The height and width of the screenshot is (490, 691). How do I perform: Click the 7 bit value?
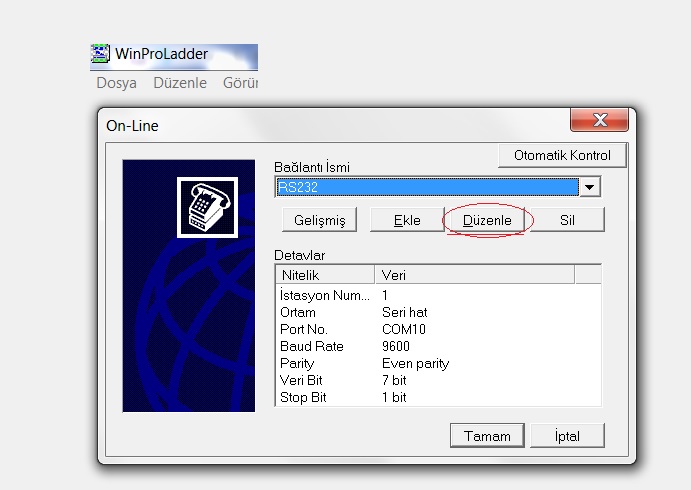(x=394, y=380)
